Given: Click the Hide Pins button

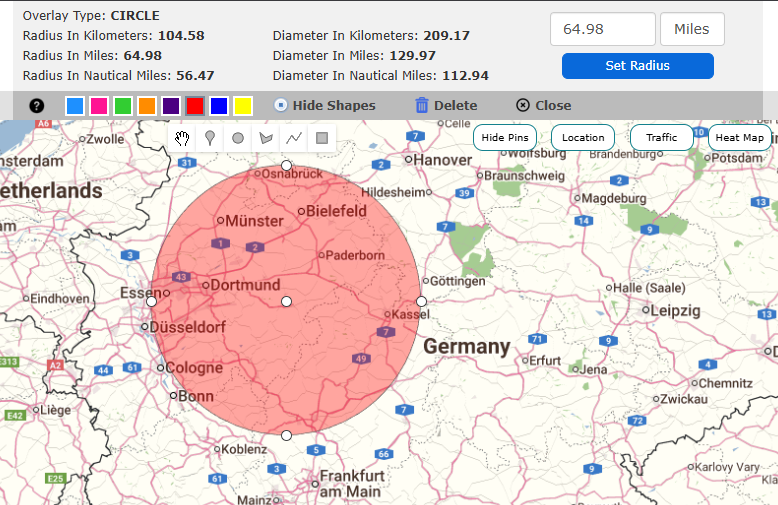Looking at the screenshot, I should click(x=505, y=137).
